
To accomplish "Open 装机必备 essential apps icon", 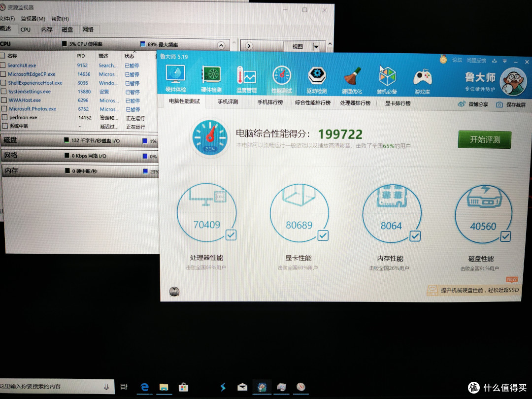I will 387,80.
